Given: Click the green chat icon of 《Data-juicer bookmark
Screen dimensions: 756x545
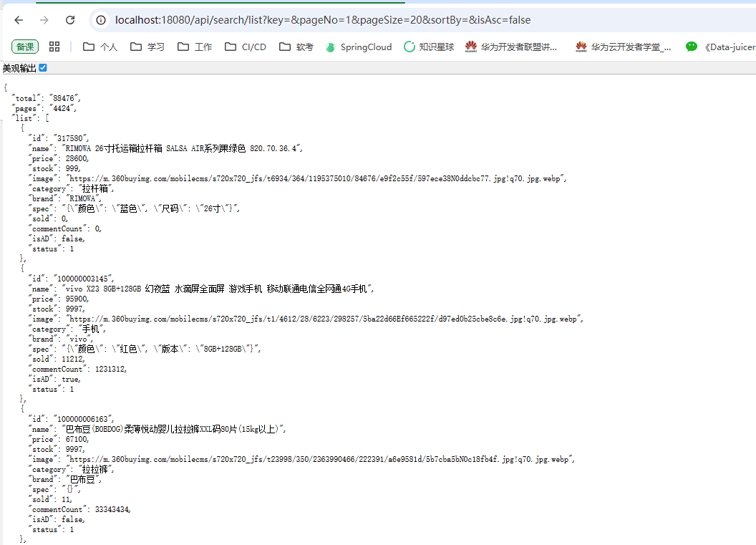Looking at the screenshot, I should click(x=691, y=47).
